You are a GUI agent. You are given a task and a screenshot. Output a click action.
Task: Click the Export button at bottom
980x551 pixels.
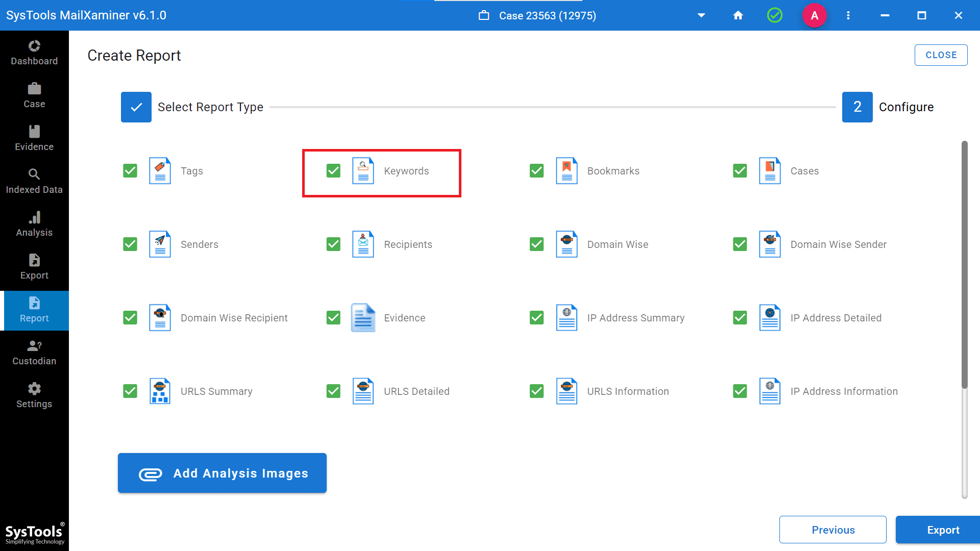[x=938, y=530]
